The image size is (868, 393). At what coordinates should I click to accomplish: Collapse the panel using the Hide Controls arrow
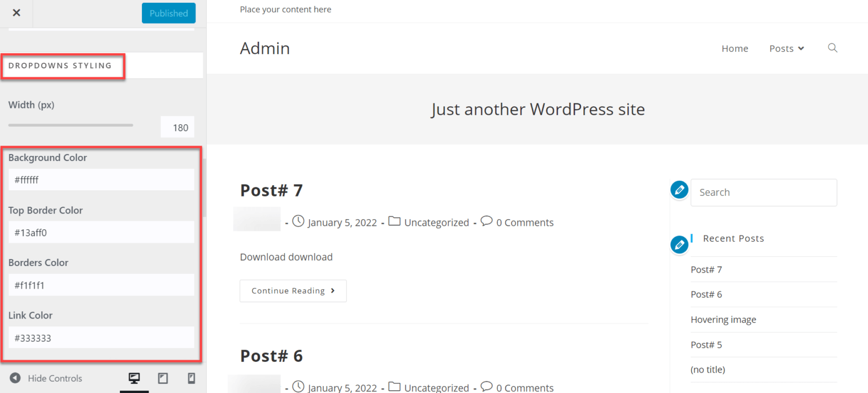tap(15, 378)
